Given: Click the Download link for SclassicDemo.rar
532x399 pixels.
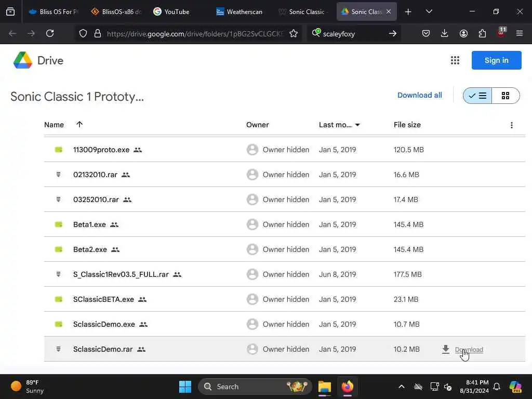Looking at the screenshot, I should coord(469,350).
